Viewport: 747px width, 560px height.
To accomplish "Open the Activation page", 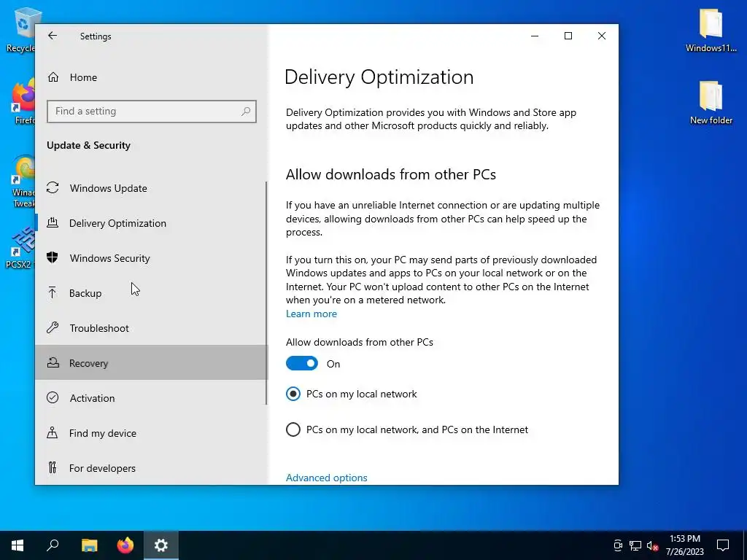I will 151,398.
